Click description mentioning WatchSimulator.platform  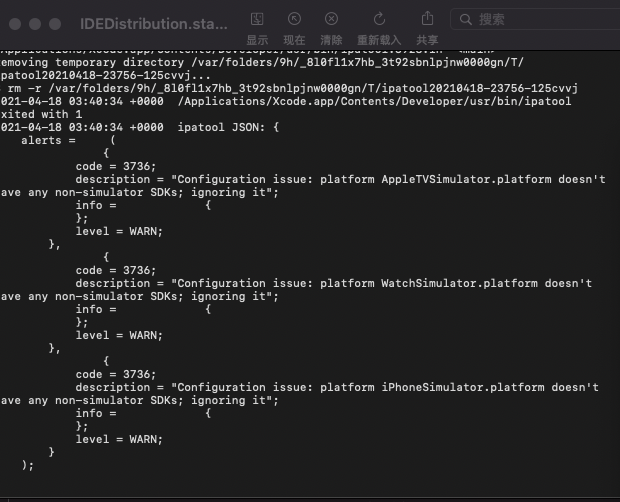click(334, 283)
